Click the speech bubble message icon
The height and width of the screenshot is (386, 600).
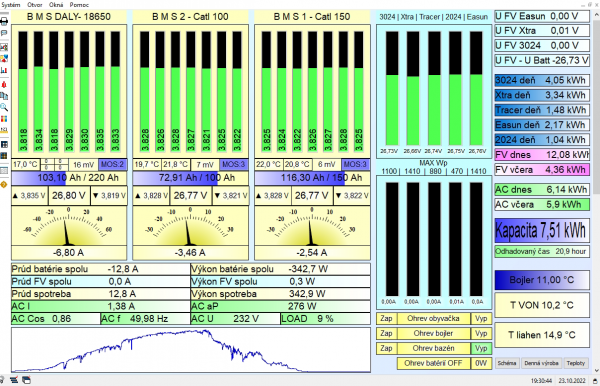[x=4, y=33]
